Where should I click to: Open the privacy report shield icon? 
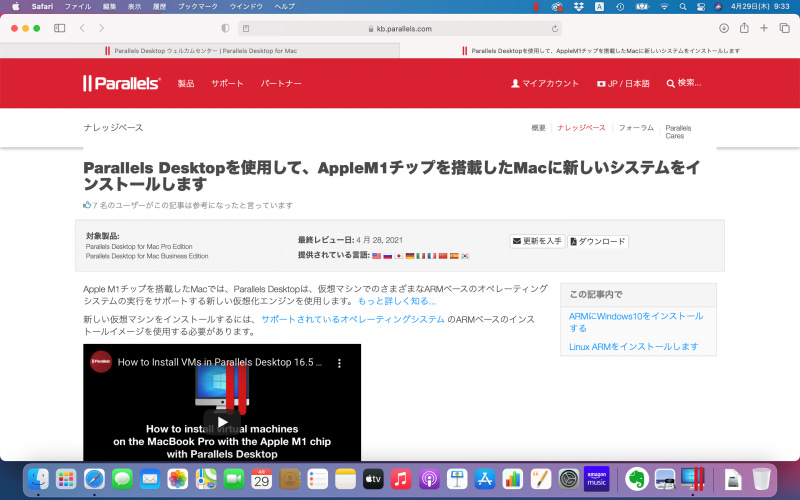coord(225,29)
